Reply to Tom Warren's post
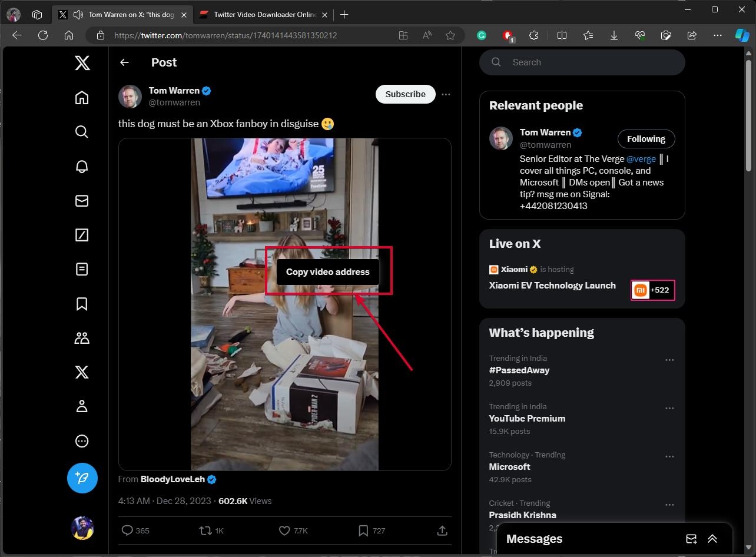Image resolution: width=756 pixels, height=557 pixels. pos(128,531)
